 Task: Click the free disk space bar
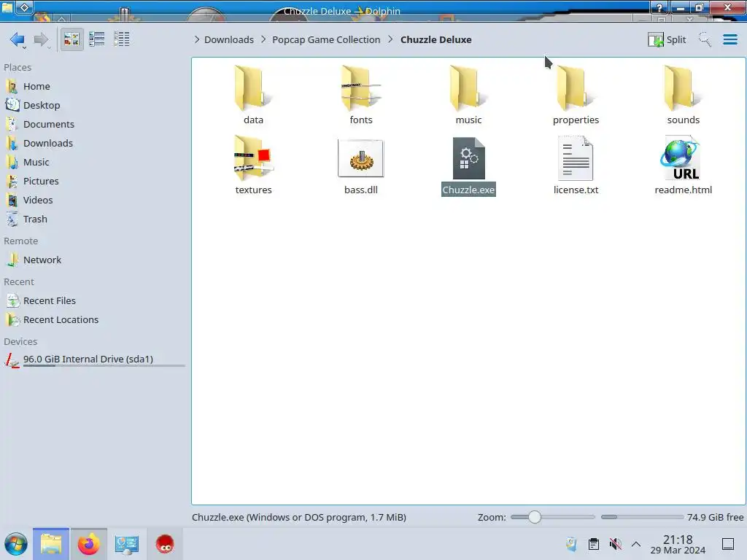coord(642,517)
